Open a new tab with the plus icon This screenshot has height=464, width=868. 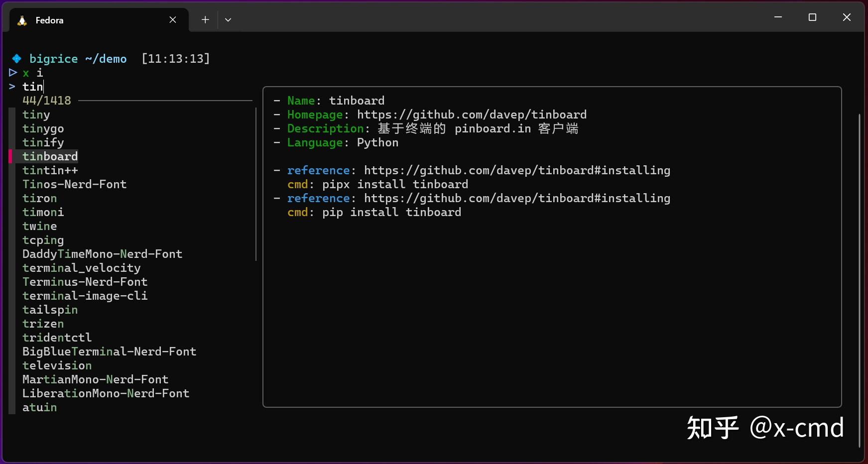(x=205, y=19)
